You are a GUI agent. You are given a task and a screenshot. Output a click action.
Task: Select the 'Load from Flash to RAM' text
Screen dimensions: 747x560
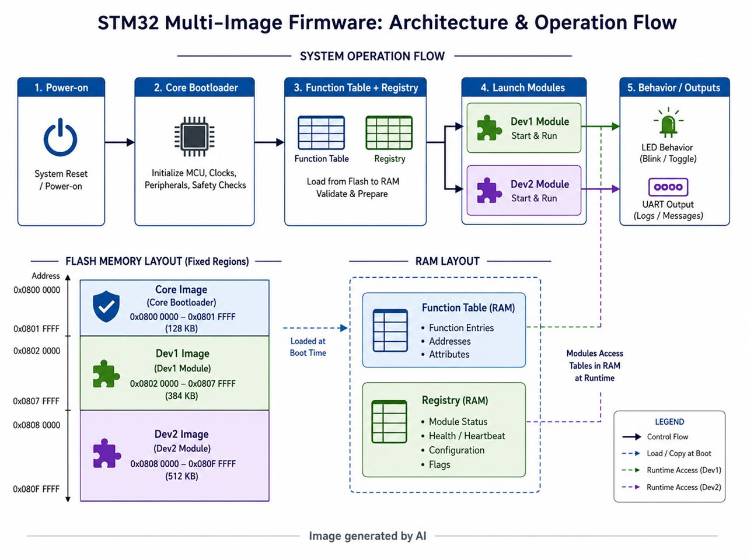(x=353, y=181)
